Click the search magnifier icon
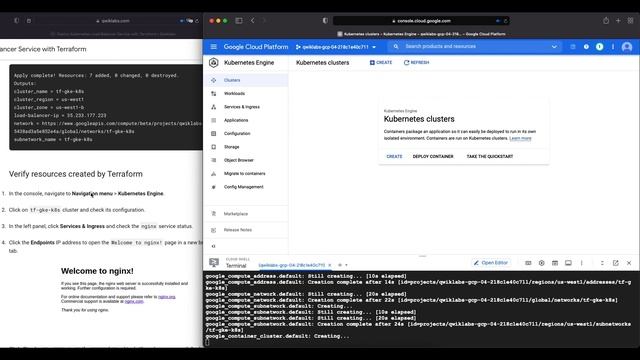The height and width of the screenshot is (360, 640). pyautogui.click(x=396, y=47)
